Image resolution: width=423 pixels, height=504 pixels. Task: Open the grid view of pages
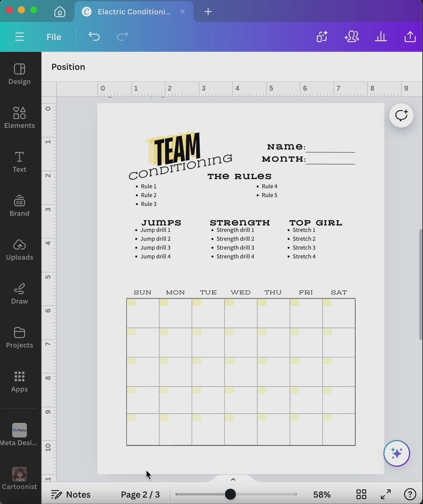tap(361, 494)
